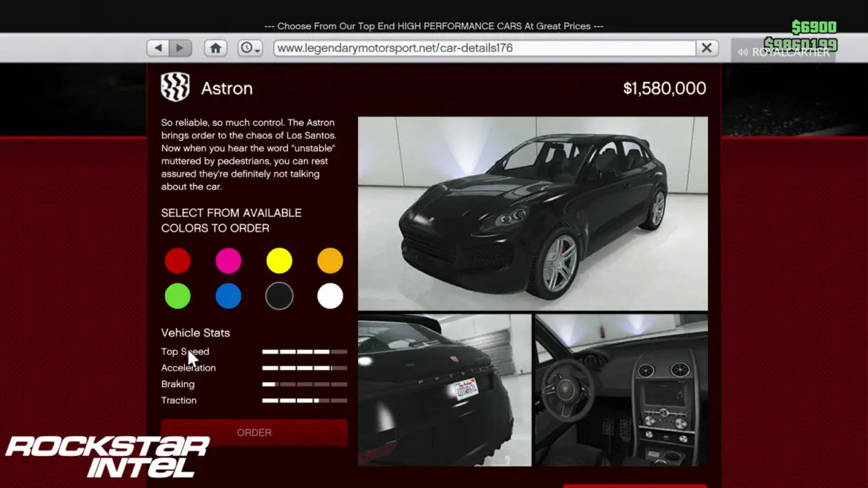Click the HIGH PERFORMANCE CARS banner text
The image size is (868, 488).
click(x=434, y=26)
